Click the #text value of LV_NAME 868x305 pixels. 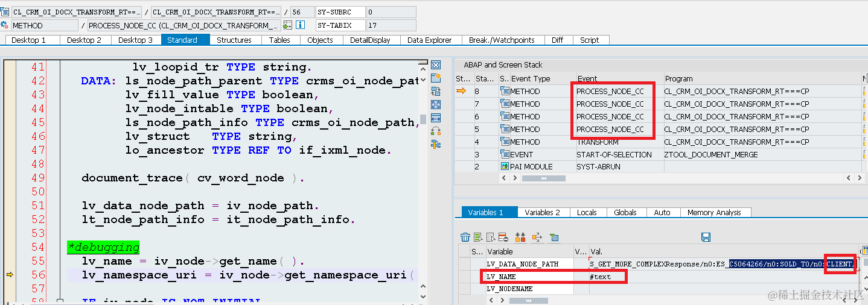coord(600,277)
